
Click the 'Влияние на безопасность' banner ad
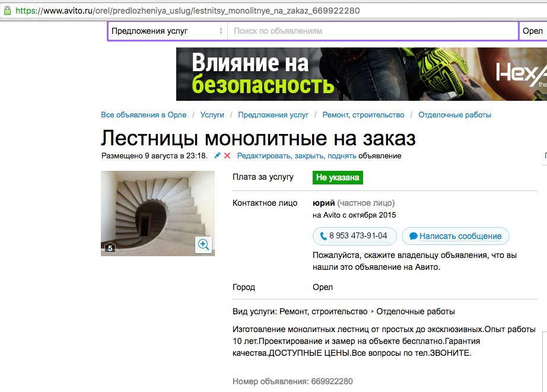[361, 74]
